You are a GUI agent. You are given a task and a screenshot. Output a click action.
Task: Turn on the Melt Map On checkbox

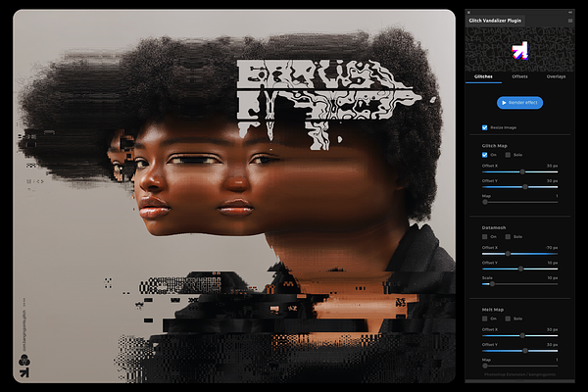pos(484,318)
